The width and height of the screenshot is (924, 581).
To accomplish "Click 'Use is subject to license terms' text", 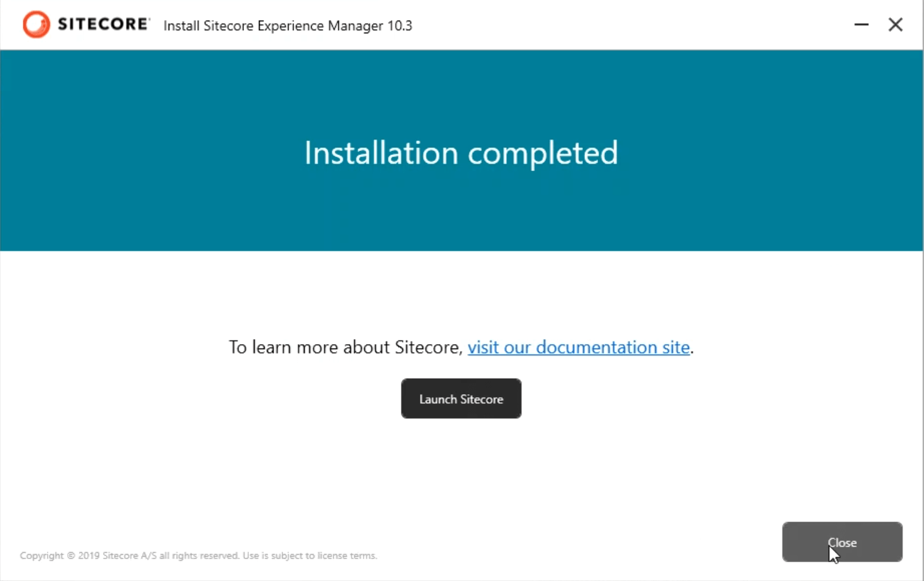I will [310, 555].
